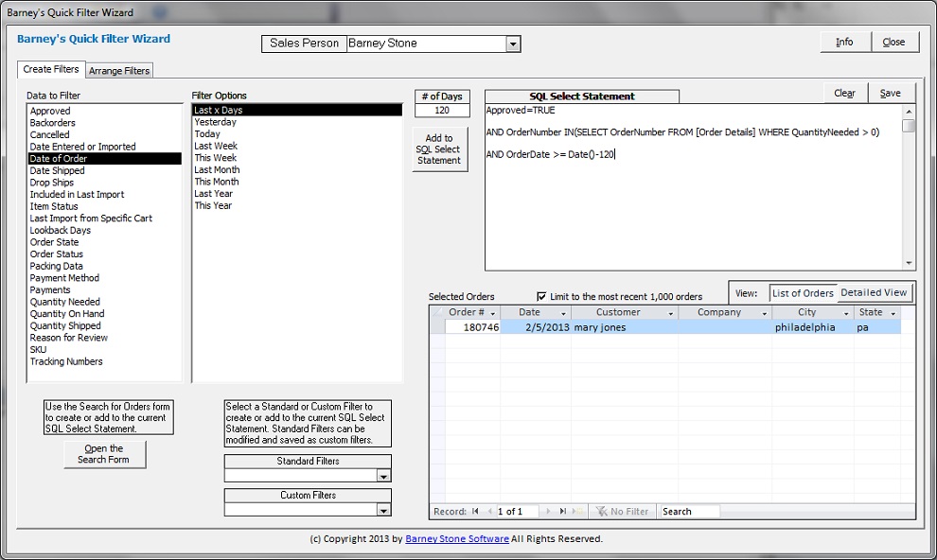Click the next record arrow
Screen dimensions: 937x560
point(547,510)
